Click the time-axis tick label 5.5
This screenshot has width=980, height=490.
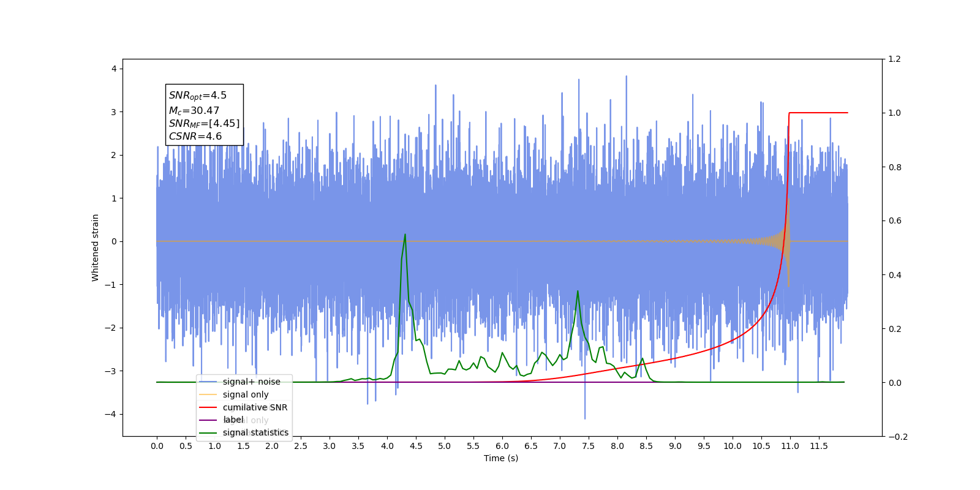pyautogui.click(x=473, y=446)
